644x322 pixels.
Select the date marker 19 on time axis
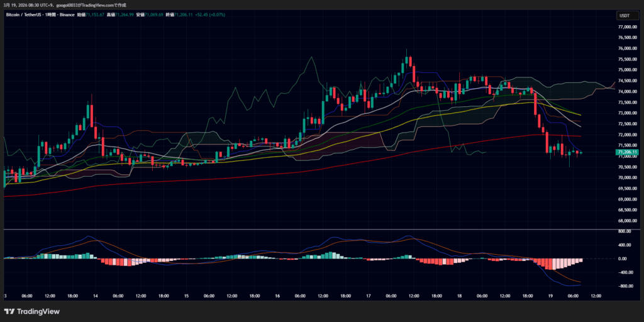[552, 296]
